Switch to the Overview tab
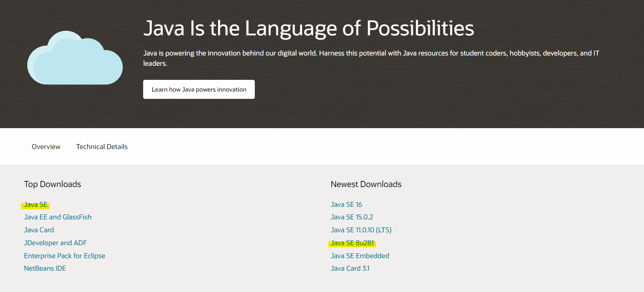Viewport: 644px width, 292px height. point(46,147)
